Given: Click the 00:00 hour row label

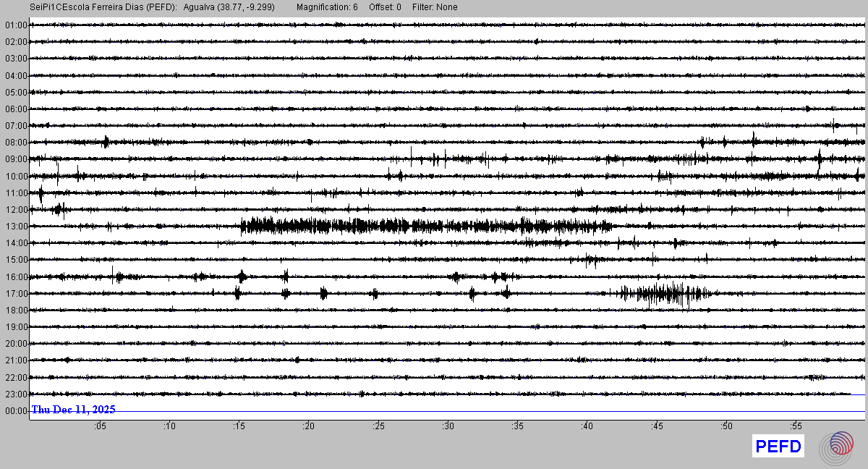Looking at the screenshot, I should tap(16, 411).
